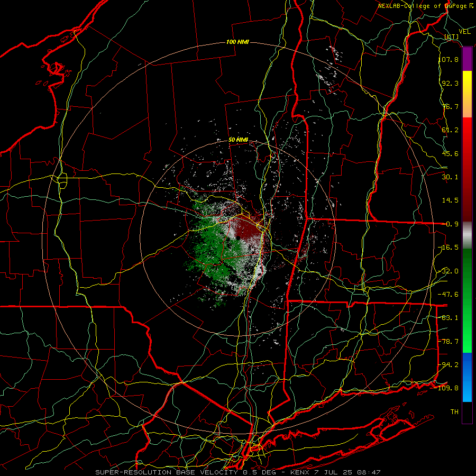Click the -78.7 legend value

tap(448, 342)
